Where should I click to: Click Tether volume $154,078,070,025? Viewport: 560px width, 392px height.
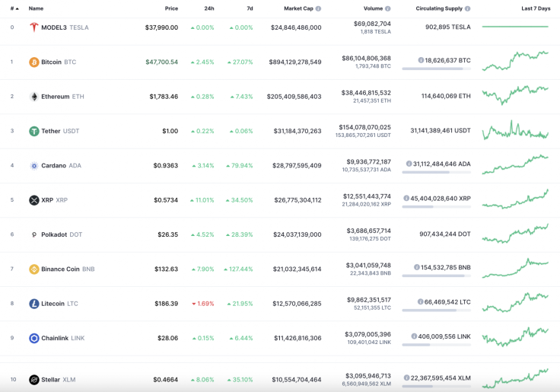tap(364, 127)
